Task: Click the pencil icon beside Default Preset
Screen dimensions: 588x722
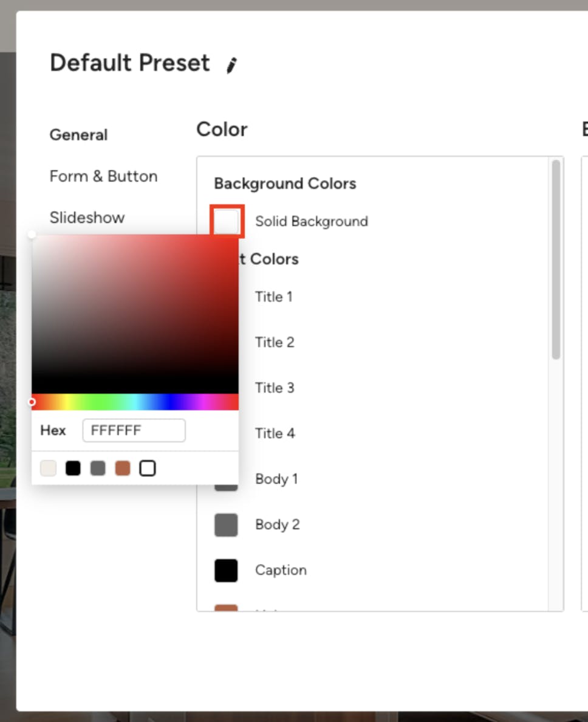Action: pyautogui.click(x=231, y=64)
